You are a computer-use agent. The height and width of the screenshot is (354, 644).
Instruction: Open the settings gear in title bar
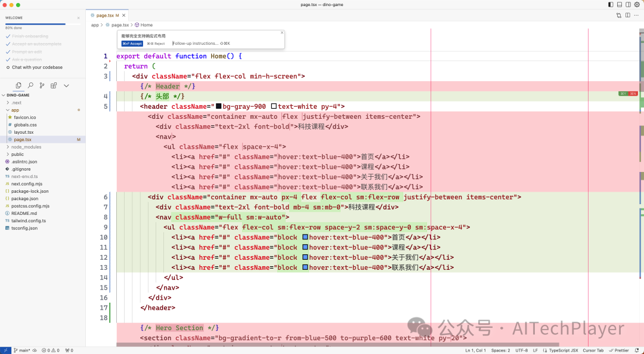tap(636, 4)
